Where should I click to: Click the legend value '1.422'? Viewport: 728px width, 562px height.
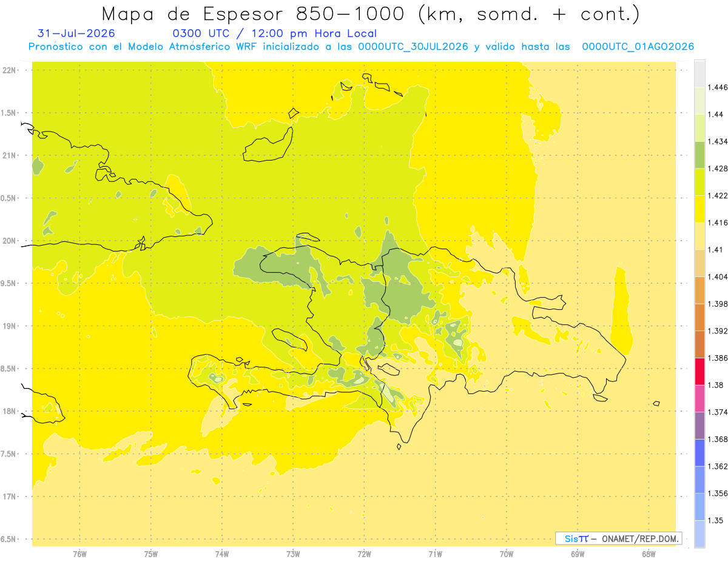(718, 196)
